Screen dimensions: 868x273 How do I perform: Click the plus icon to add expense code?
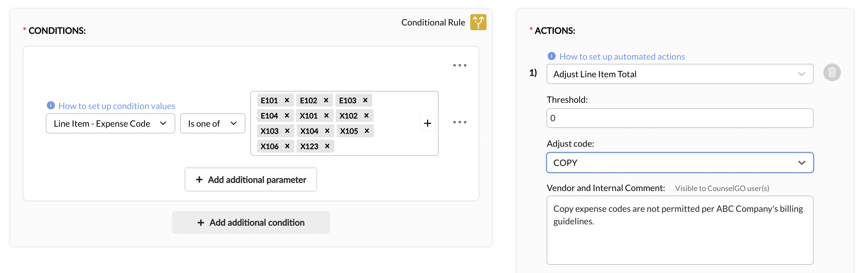428,124
